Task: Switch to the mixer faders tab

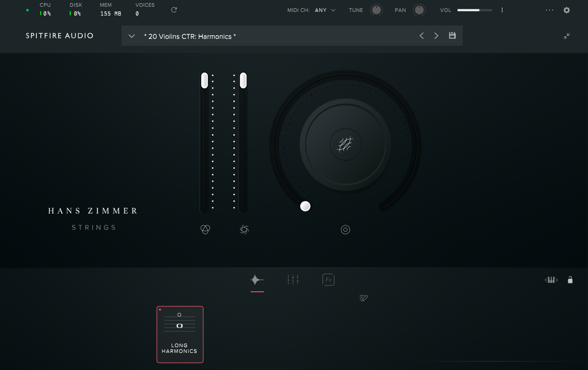Action: [293, 280]
